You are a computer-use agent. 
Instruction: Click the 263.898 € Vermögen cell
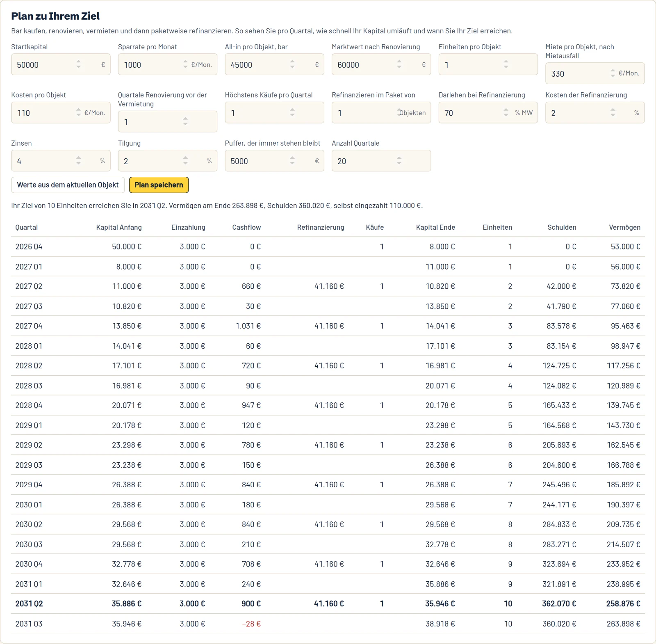[623, 624]
